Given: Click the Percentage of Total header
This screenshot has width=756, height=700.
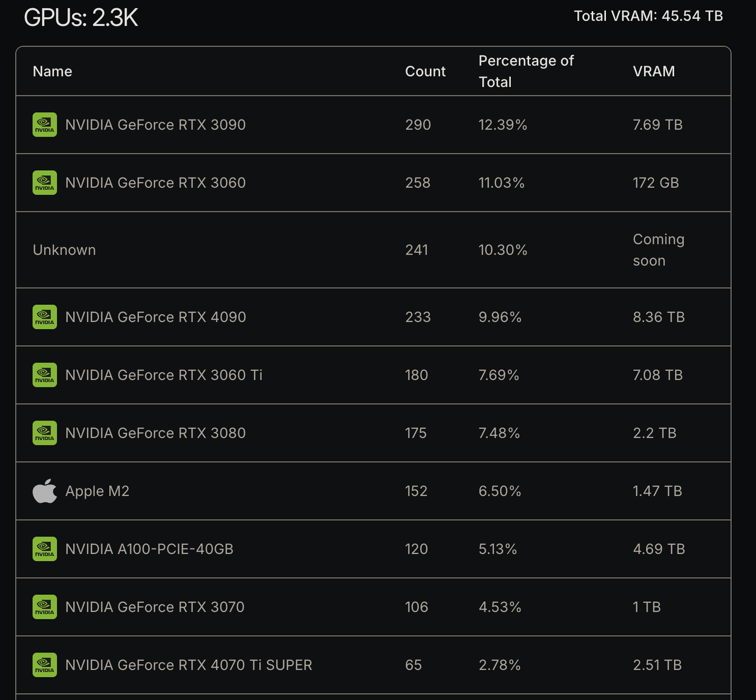Looking at the screenshot, I should click(x=526, y=71).
